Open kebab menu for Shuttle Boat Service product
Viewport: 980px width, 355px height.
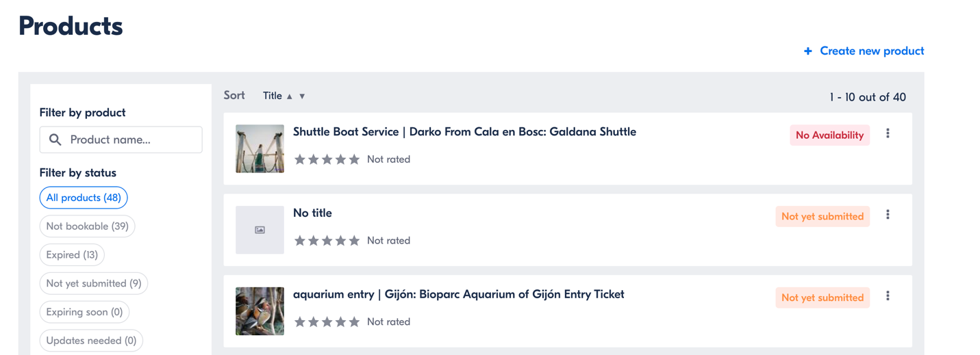(x=888, y=133)
